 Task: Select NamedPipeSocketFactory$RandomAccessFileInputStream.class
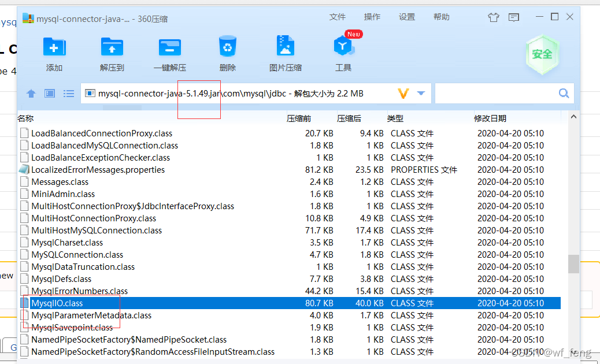click(153, 352)
